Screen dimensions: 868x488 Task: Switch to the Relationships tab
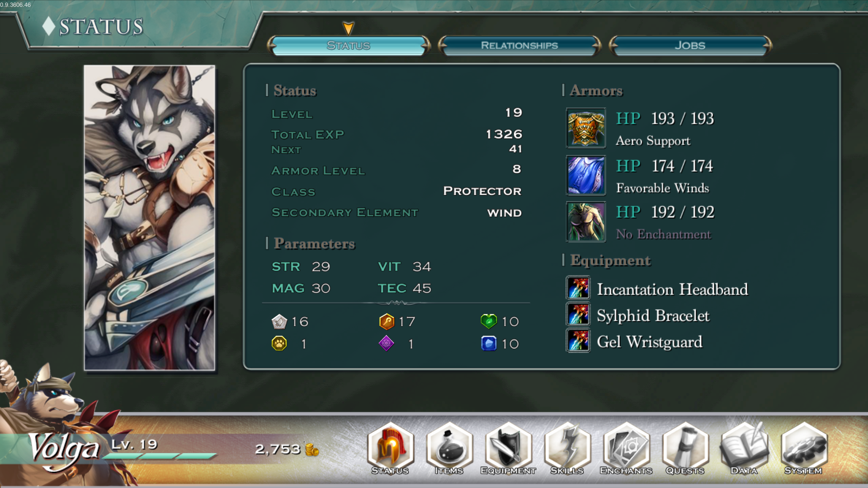(519, 45)
